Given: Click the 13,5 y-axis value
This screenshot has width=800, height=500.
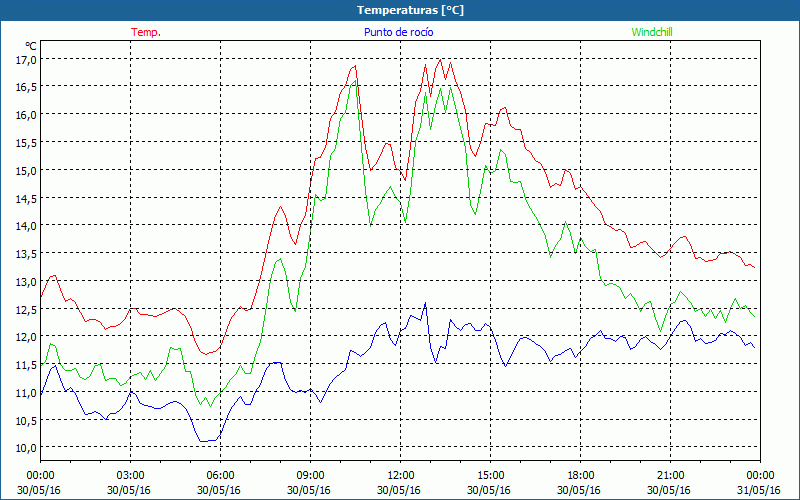Looking at the screenshot, I should (26, 254).
